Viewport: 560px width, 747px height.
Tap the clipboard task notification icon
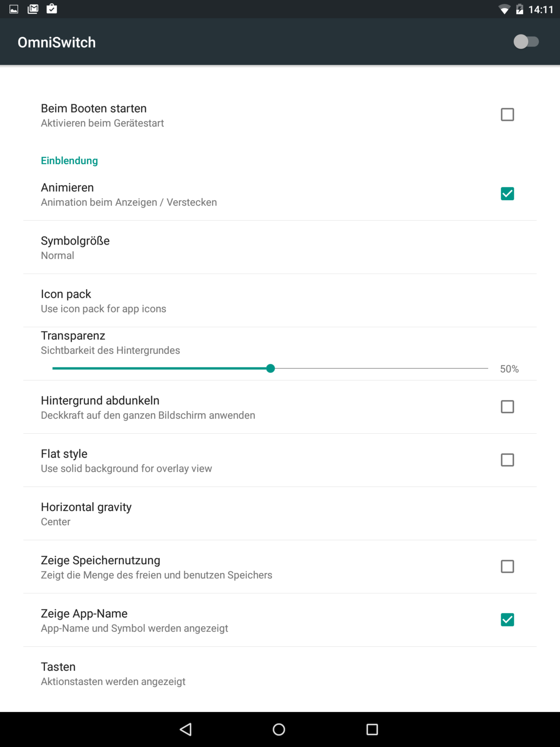[52, 9]
